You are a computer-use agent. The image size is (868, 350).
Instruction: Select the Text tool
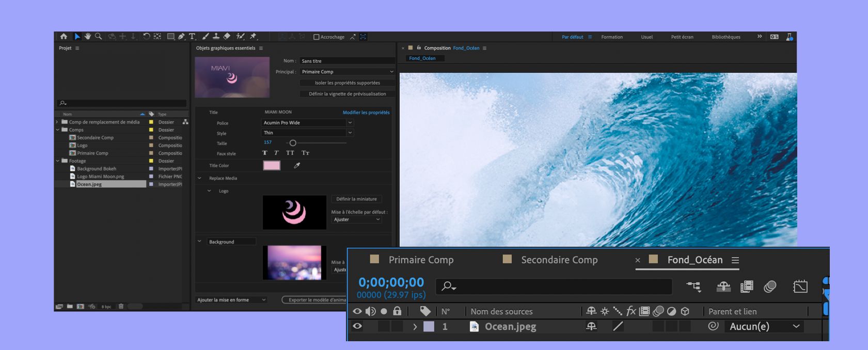tap(192, 37)
